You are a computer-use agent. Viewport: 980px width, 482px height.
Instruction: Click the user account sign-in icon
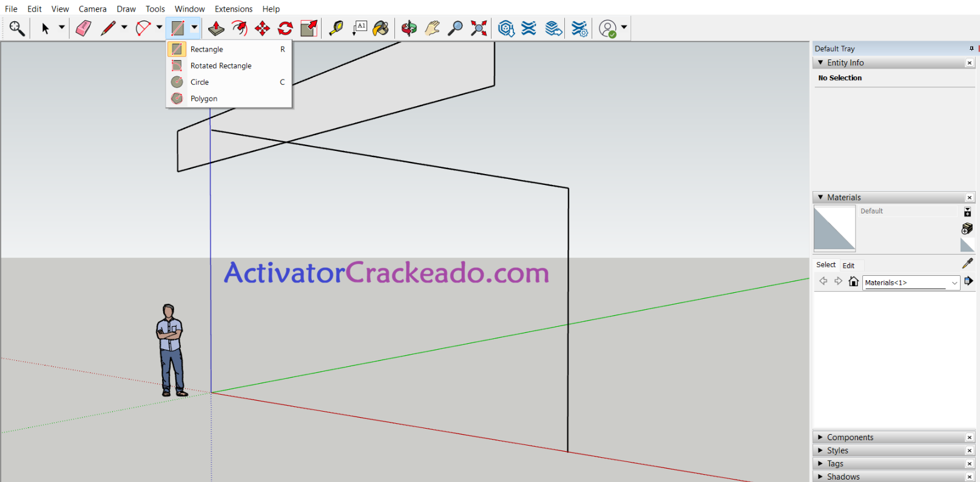pyautogui.click(x=607, y=28)
